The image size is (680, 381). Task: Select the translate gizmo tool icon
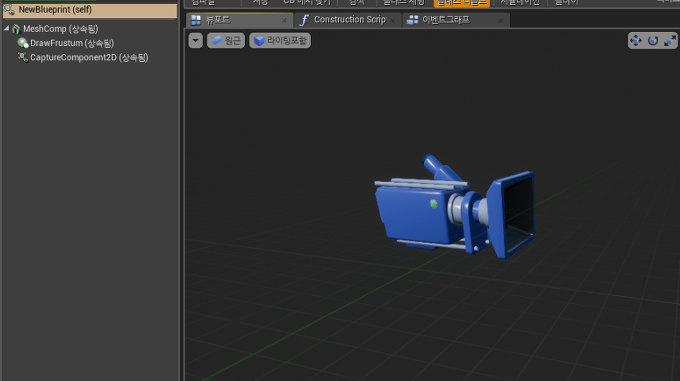[x=636, y=41]
